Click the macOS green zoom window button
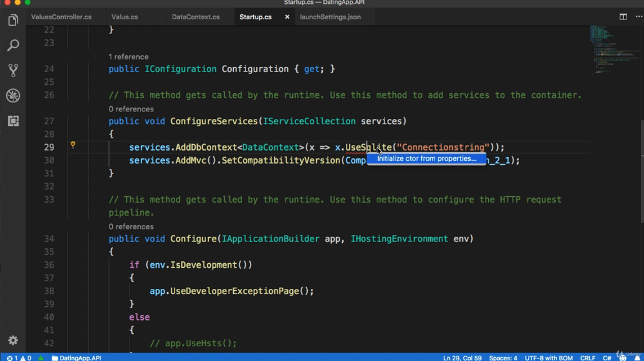The image size is (644, 361). click(28, 2)
